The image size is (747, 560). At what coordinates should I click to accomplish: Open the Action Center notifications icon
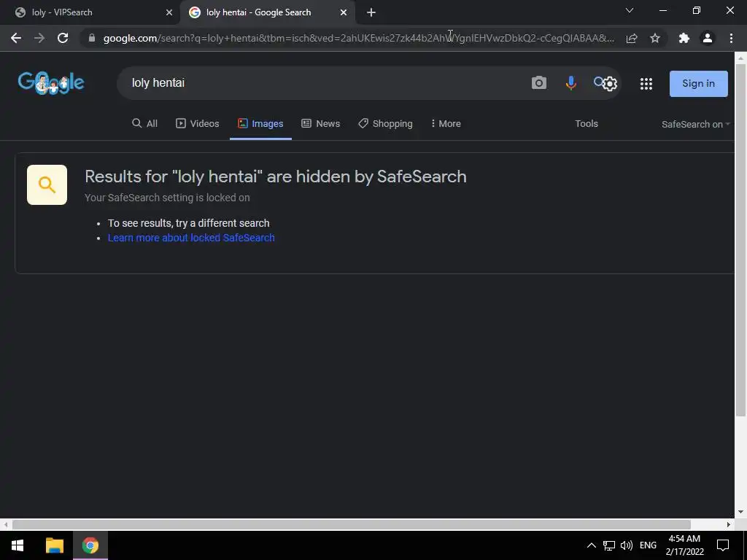[x=723, y=545]
